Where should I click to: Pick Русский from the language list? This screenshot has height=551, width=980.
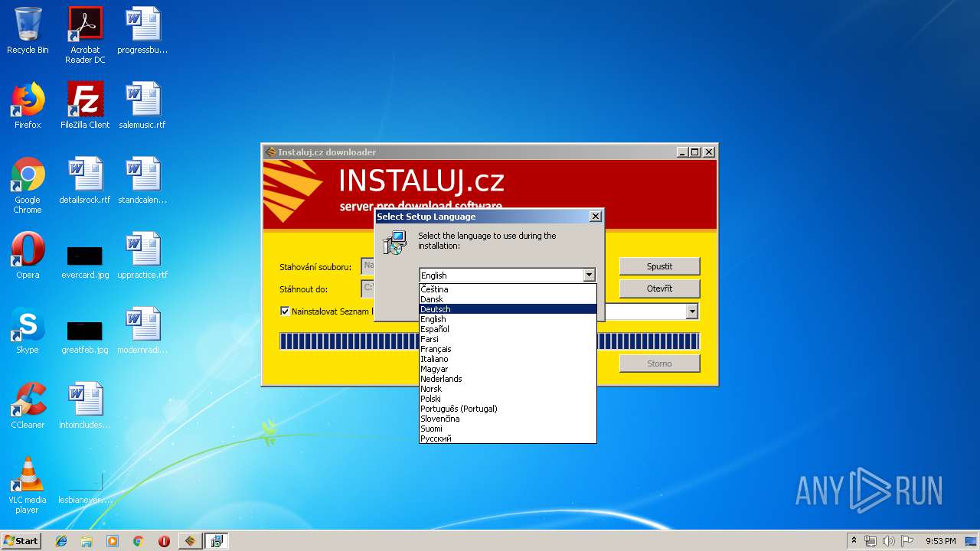(508, 439)
